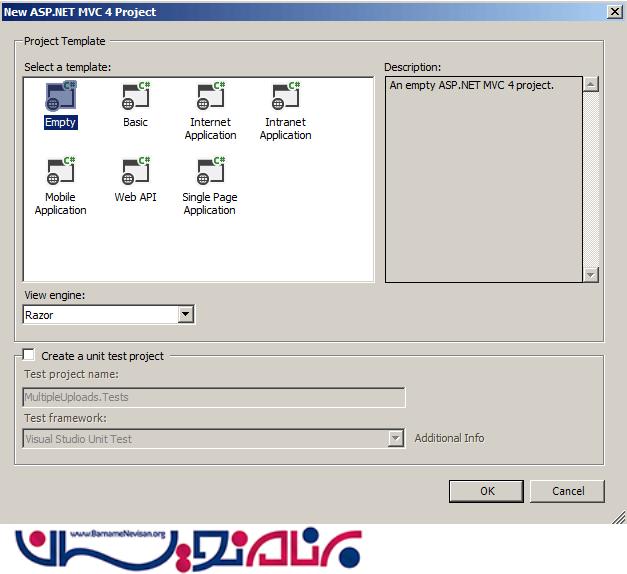Select the Web API template icon
The height and width of the screenshot is (574, 627).
[135, 172]
